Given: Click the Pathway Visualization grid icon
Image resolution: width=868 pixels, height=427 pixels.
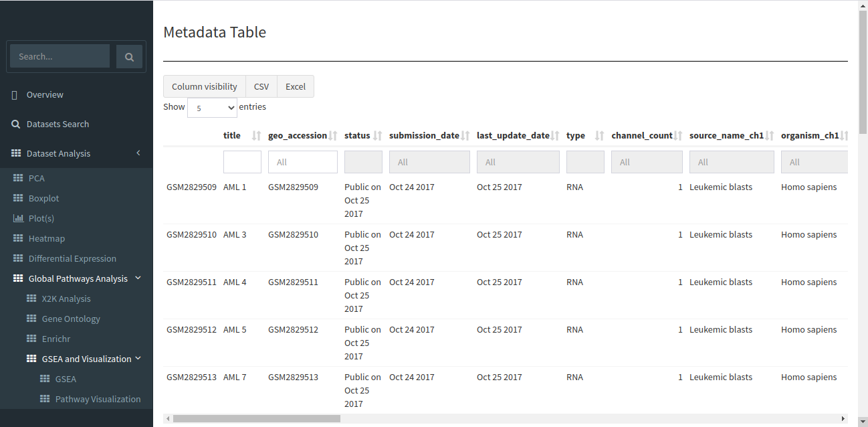Looking at the screenshot, I should [45, 400].
